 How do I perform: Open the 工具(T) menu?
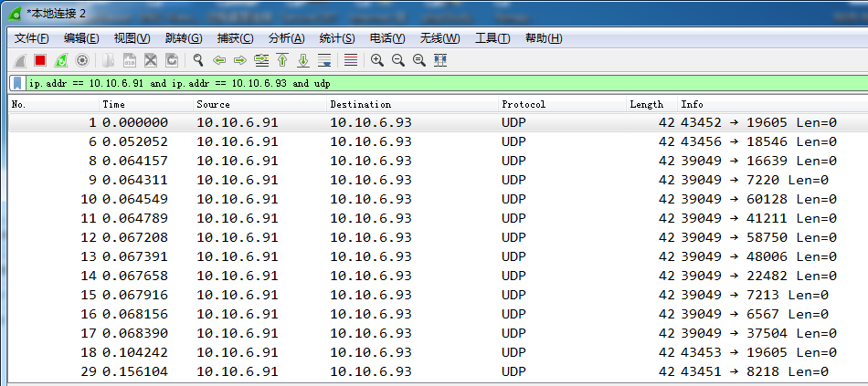point(492,38)
